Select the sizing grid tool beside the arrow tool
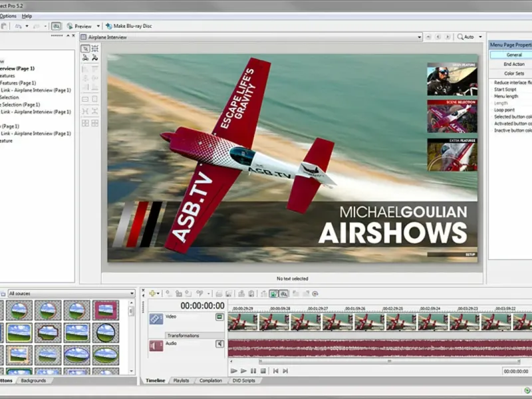 point(95,49)
